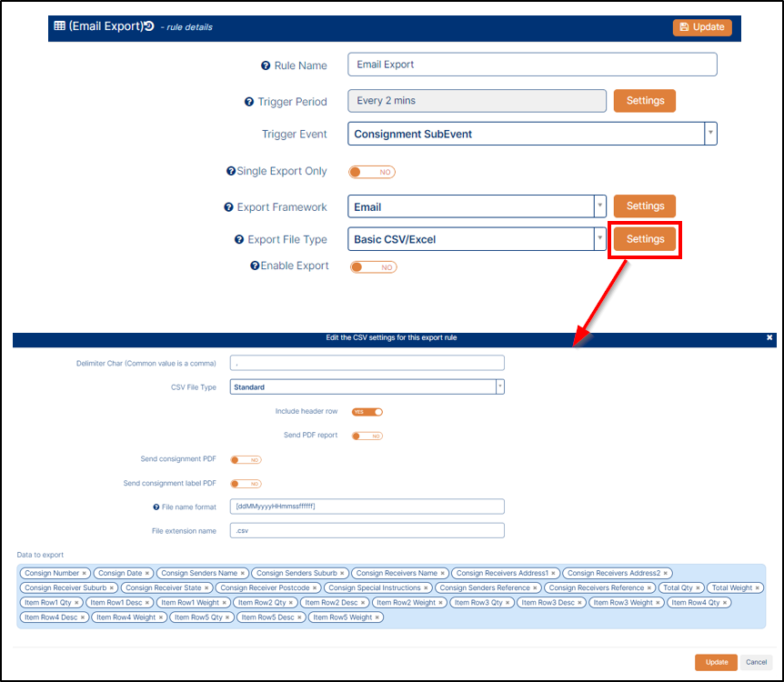Toggle Send consignment label PDF switch
Image resolution: width=784 pixels, height=682 pixels.
tap(246, 484)
